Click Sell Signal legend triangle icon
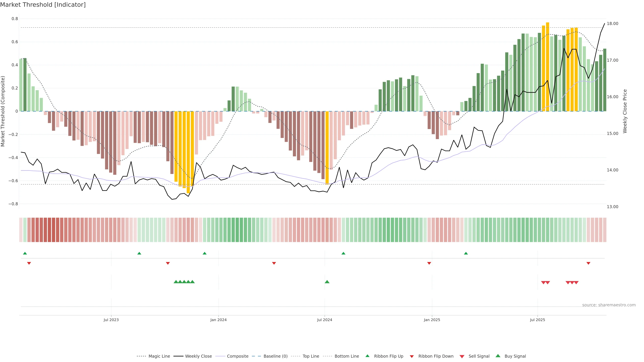The height and width of the screenshot is (362, 644). click(462, 356)
